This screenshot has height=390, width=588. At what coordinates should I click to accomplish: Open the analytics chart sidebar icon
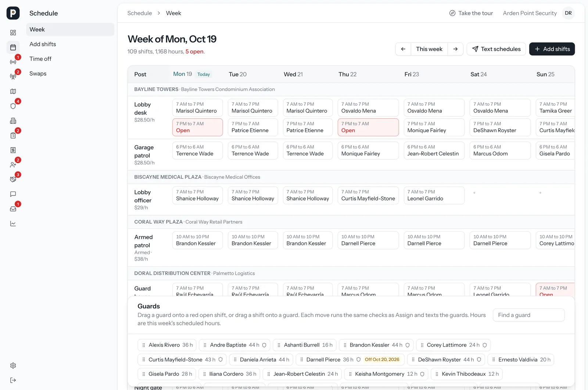[x=13, y=224]
